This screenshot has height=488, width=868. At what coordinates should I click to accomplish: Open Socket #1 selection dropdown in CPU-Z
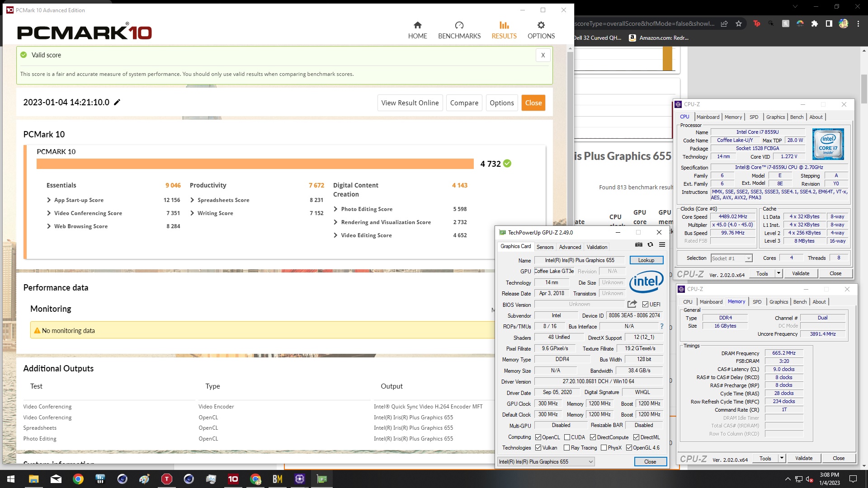[731, 258]
